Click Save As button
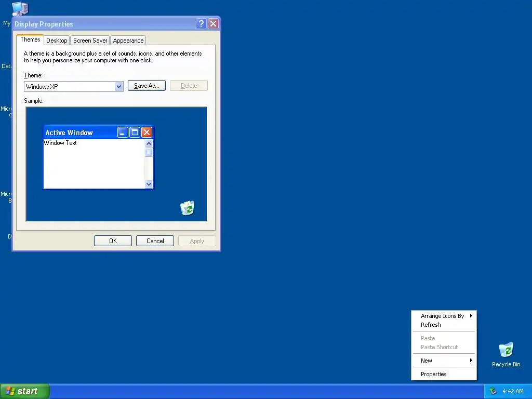 [x=147, y=86]
